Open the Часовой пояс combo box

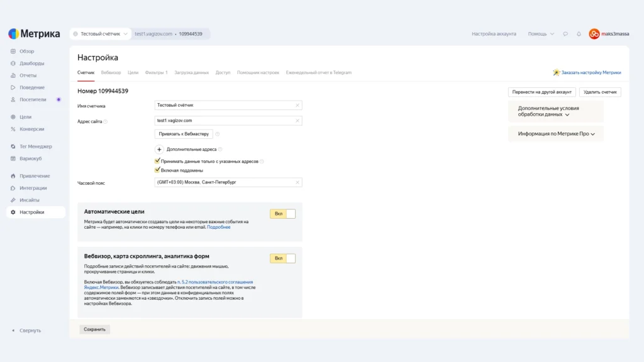[228, 182]
